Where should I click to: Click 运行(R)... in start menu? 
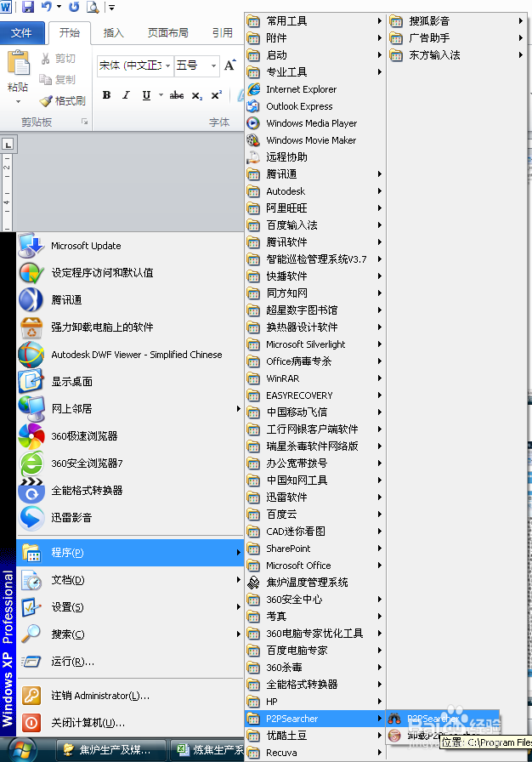(130, 662)
